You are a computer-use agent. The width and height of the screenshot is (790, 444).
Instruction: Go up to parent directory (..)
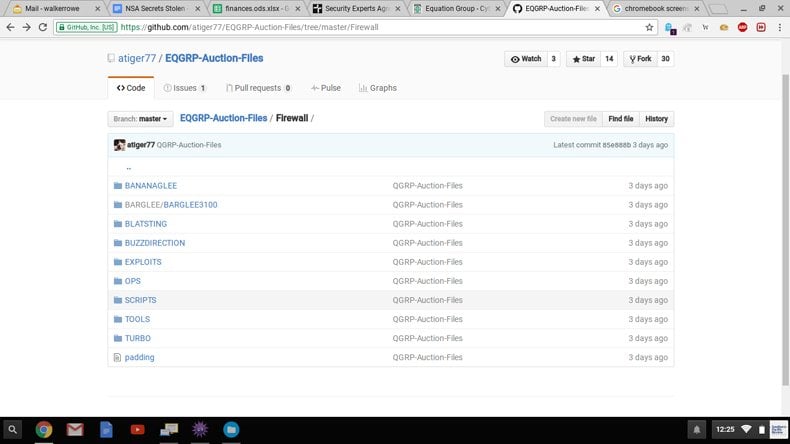(128, 167)
